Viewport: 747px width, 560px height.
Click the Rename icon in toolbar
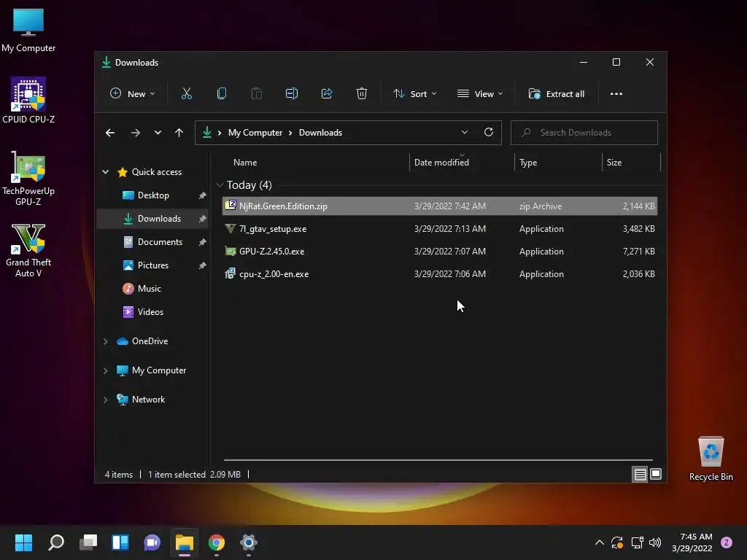292,94
